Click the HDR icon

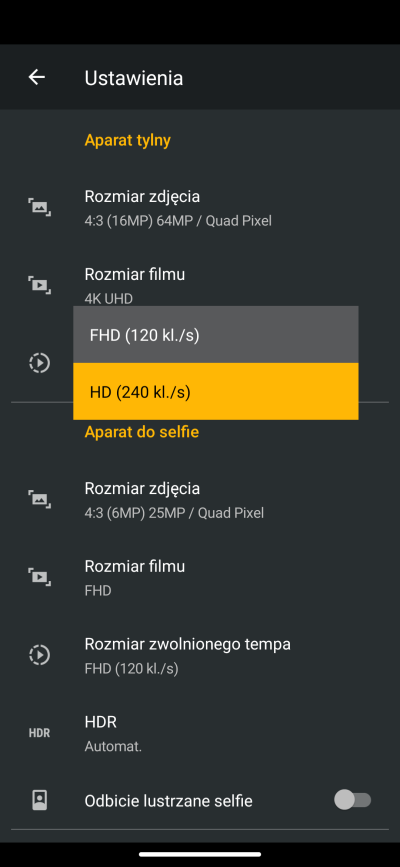39,733
